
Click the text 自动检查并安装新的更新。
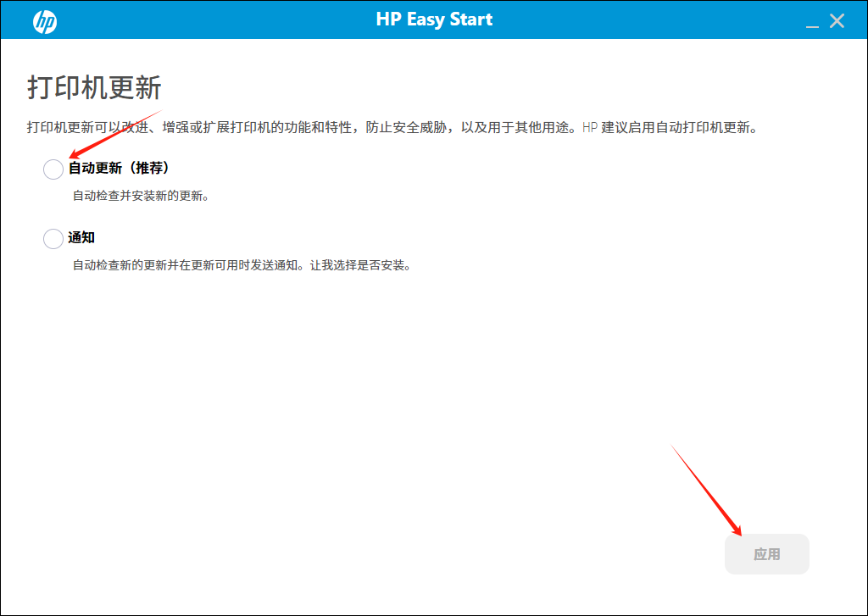tap(142, 196)
